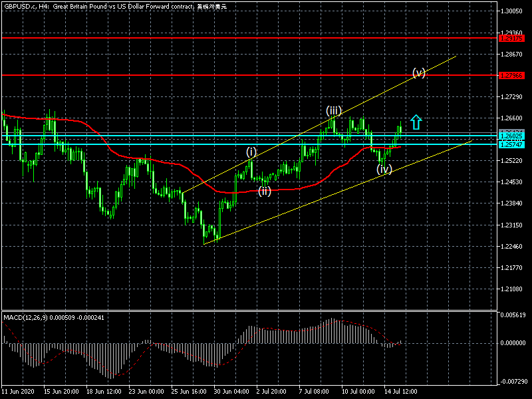Select the cyan up arrow object
532x399 pixels.
[416, 122]
